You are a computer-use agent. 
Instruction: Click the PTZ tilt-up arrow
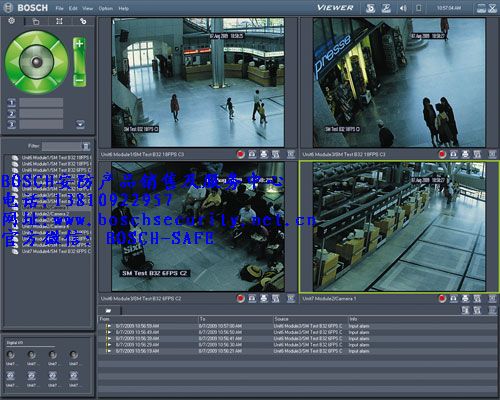tap(37, 40)
